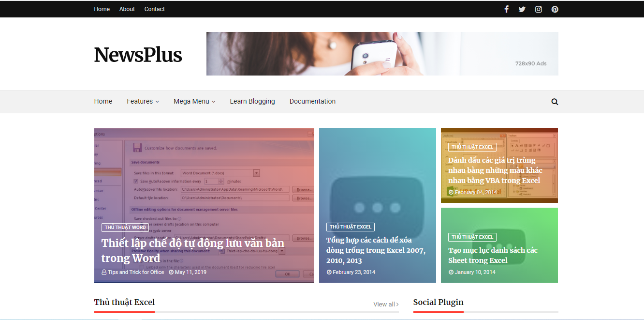
Task: Open the Learn Blogging menu item
Action: click(x=252, y=101)
